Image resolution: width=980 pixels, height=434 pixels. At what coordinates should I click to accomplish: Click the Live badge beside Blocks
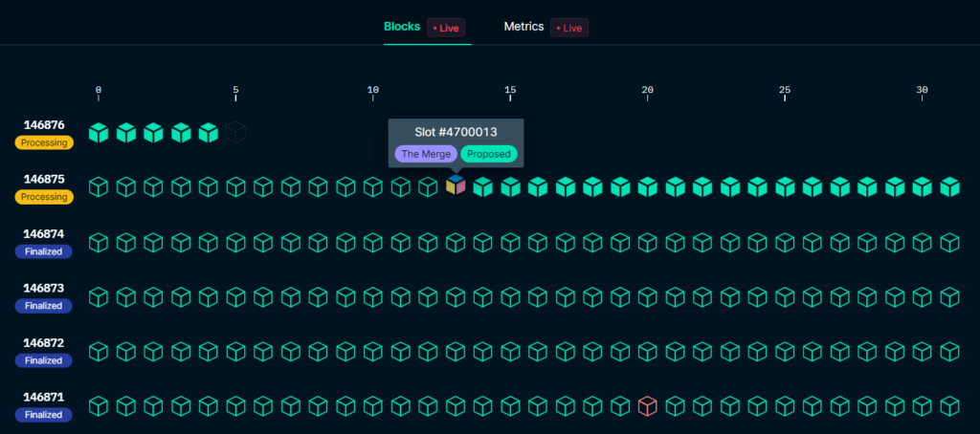click(x=447, y=28)
